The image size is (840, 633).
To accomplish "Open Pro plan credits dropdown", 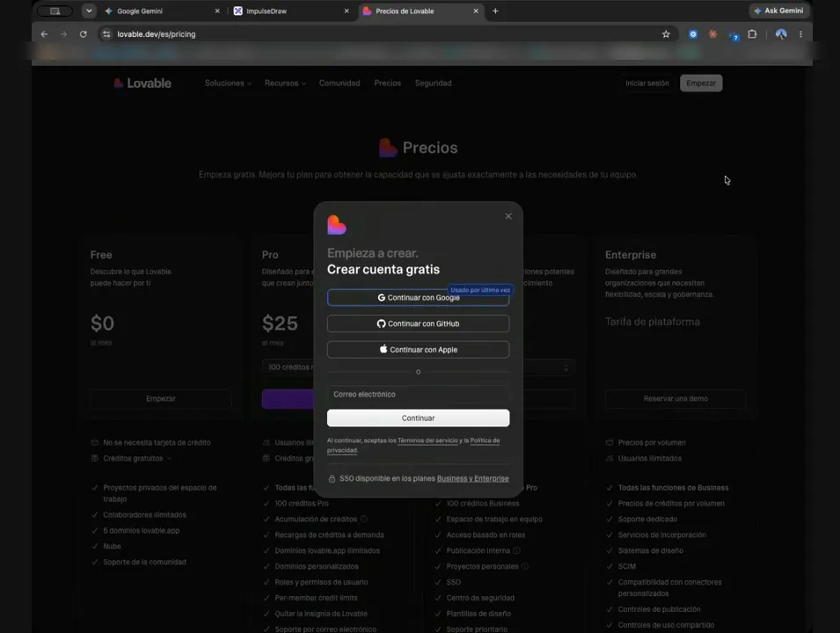I will coord(289,367).
